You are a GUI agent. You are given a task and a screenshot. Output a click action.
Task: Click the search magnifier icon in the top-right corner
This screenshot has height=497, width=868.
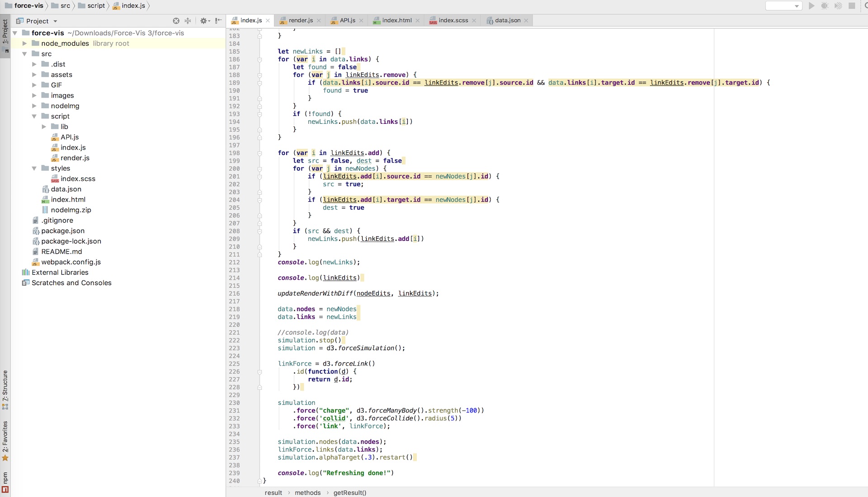(865, 6)
